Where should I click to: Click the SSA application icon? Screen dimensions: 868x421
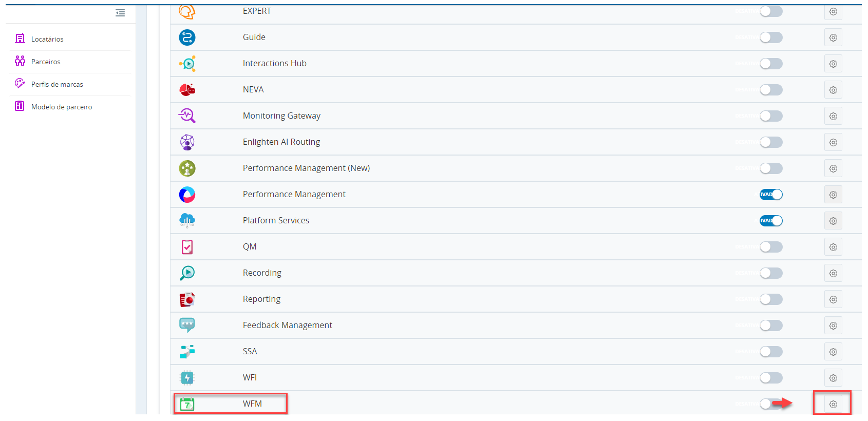187,352
